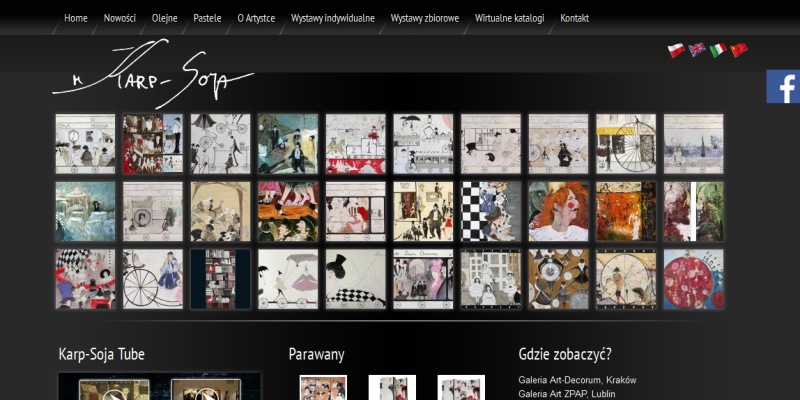Click the British flag for English
800x400 pixels.
[697, 50]
